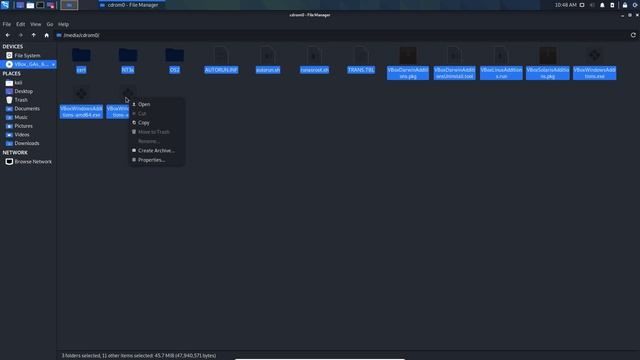
Task: Choose Copy from the context menu
Action: [x=156, y=122]
